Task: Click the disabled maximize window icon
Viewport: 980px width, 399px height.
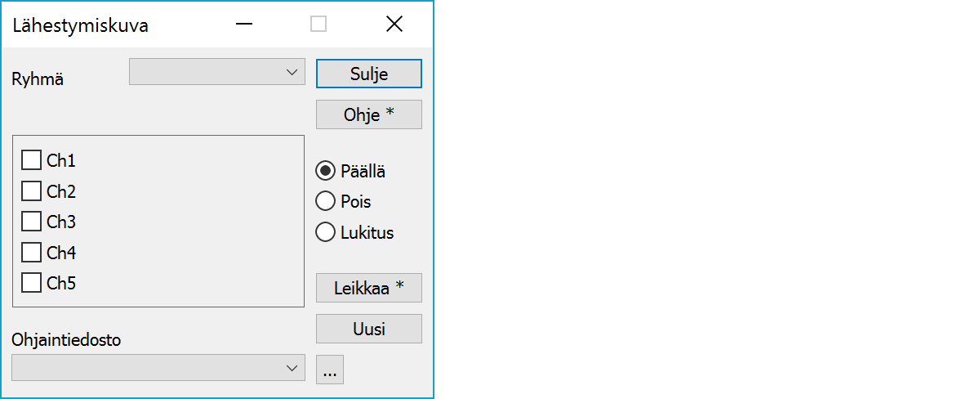Action: click(x=318, y=25)
